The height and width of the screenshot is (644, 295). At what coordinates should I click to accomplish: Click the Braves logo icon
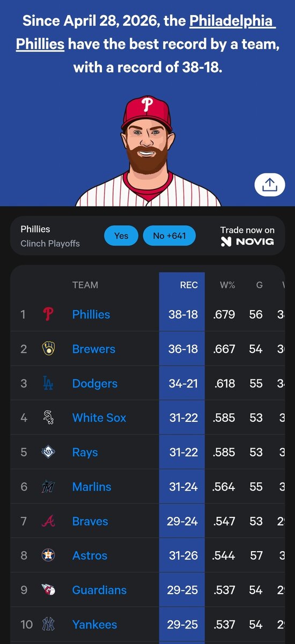[x=48, y=521]
